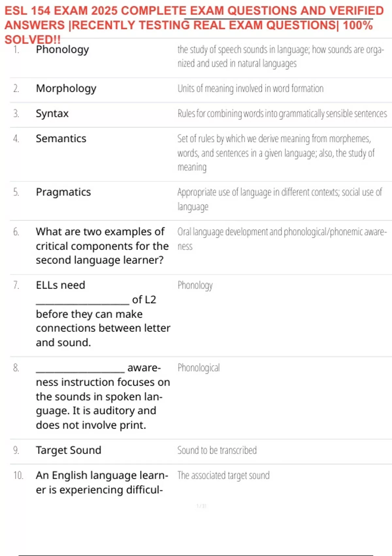Click the Pragmatics definition about social use

[x=280, y=199]
